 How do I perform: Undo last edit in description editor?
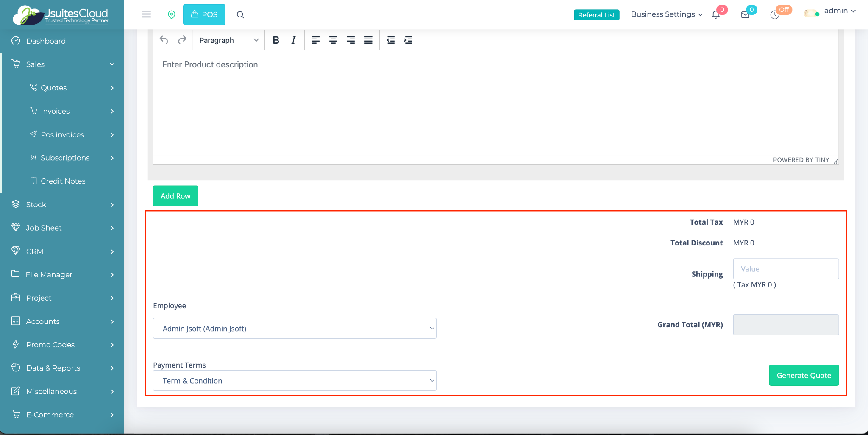click(164, 40)
